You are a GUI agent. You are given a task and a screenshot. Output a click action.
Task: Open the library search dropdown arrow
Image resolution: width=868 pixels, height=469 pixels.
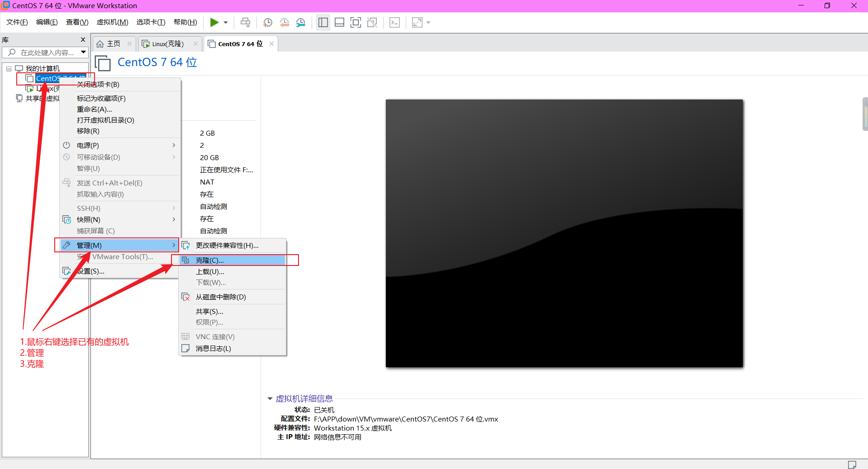coord(83,52)
